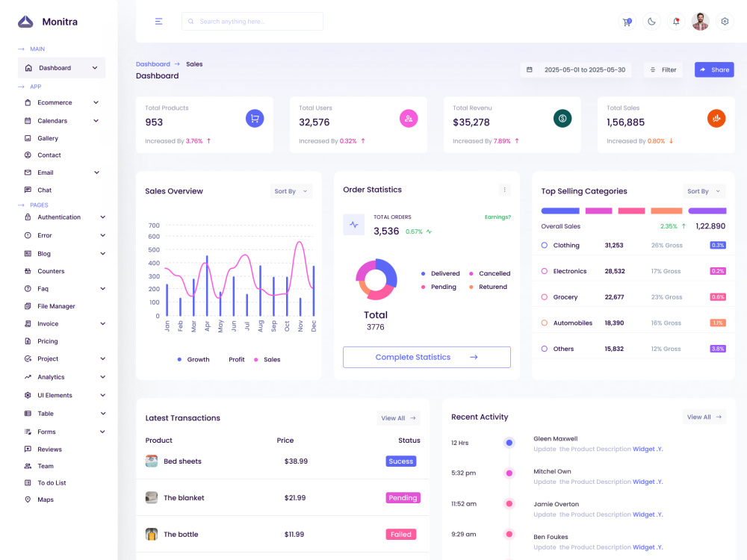This screenshot has height=560, width=747.
Task: Open File Manager in sidebar
Action: pyautogui.click(x=56, y=306)
